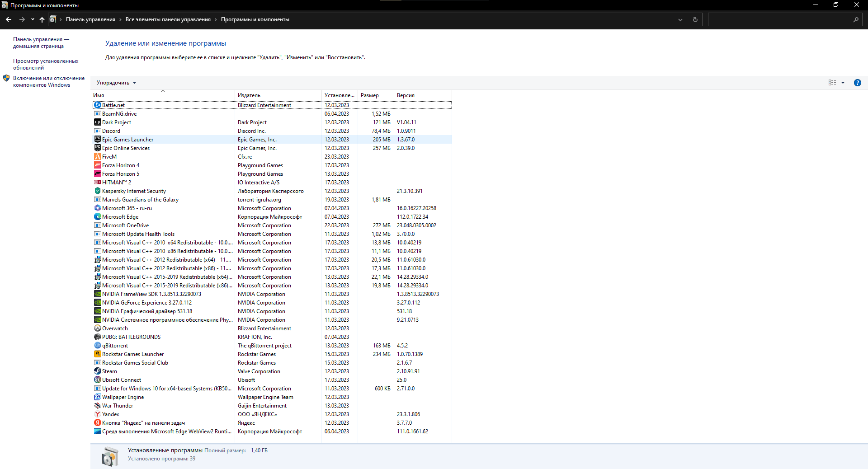Click the FiveM orange icon
The height and width of the screenshot is (469, 868).
click(97, 157)
